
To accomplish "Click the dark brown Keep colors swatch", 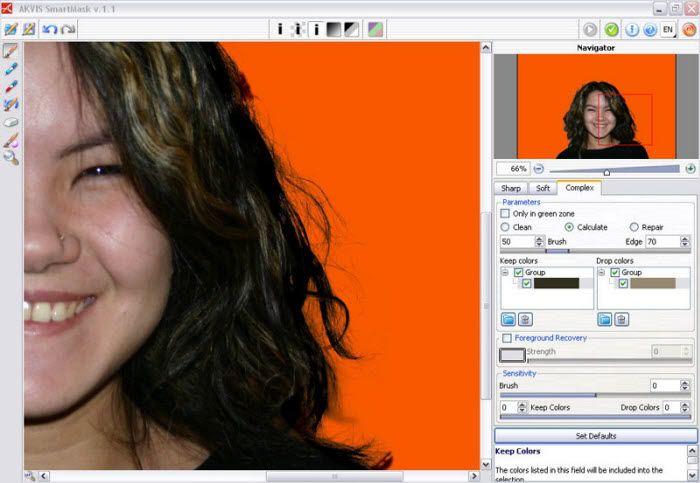I will click(556, 284).
